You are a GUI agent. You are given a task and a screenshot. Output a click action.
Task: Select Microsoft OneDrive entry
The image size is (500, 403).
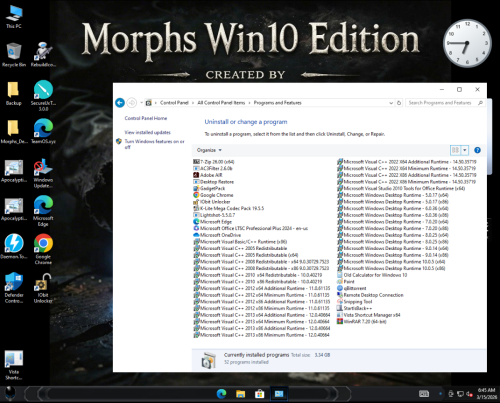pyautogui.click(x=217, y=235)
